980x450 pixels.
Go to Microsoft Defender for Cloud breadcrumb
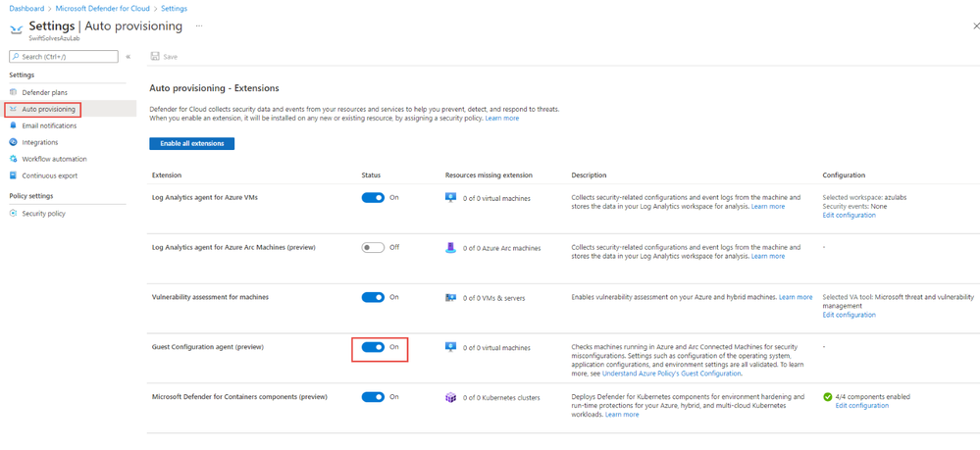click(x=103, y=9)
